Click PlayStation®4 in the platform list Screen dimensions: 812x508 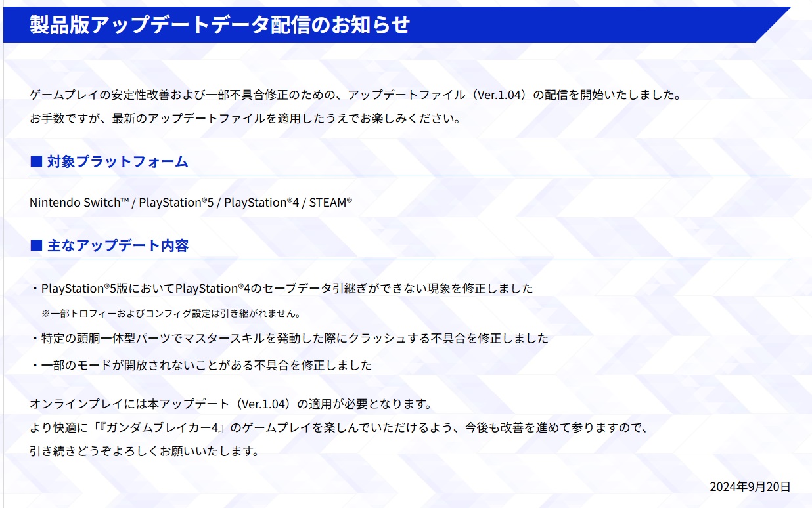click(x=261, y=203)
